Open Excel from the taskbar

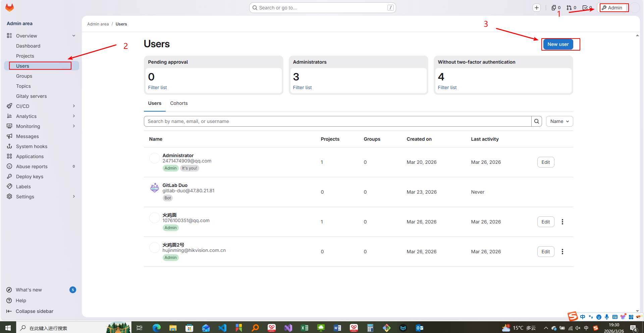click(305, 328)
